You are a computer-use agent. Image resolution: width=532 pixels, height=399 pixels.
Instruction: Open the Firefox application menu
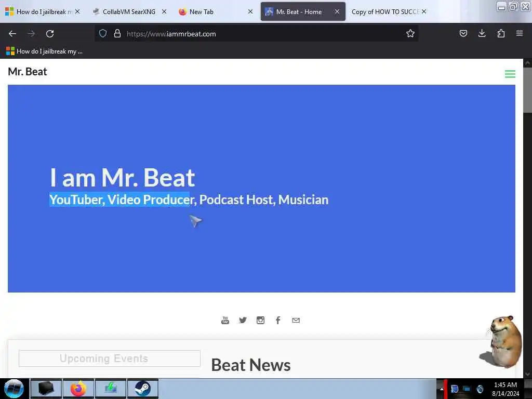coord(520,33)
